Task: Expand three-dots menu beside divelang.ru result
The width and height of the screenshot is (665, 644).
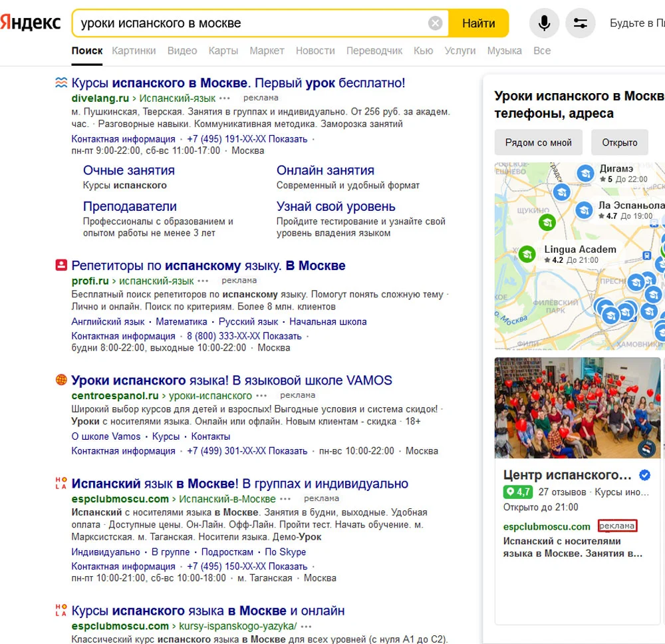Action: [224, 98]
